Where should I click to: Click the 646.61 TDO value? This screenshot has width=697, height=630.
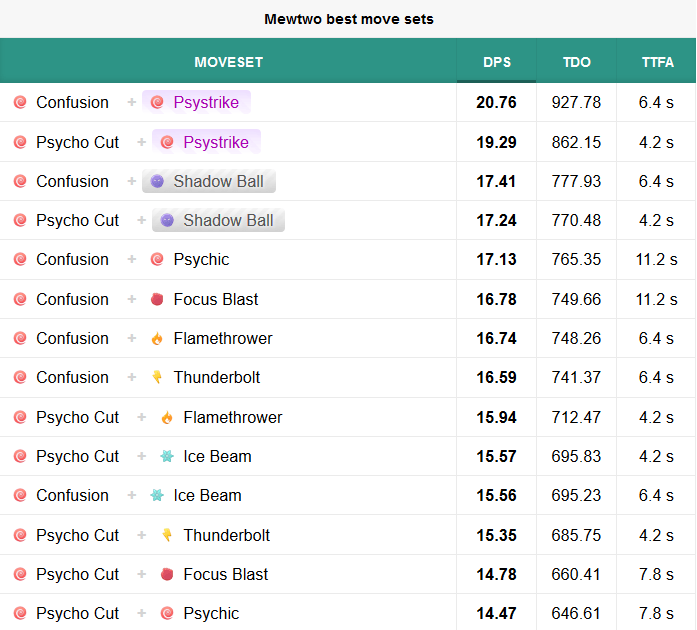point(576,614)
